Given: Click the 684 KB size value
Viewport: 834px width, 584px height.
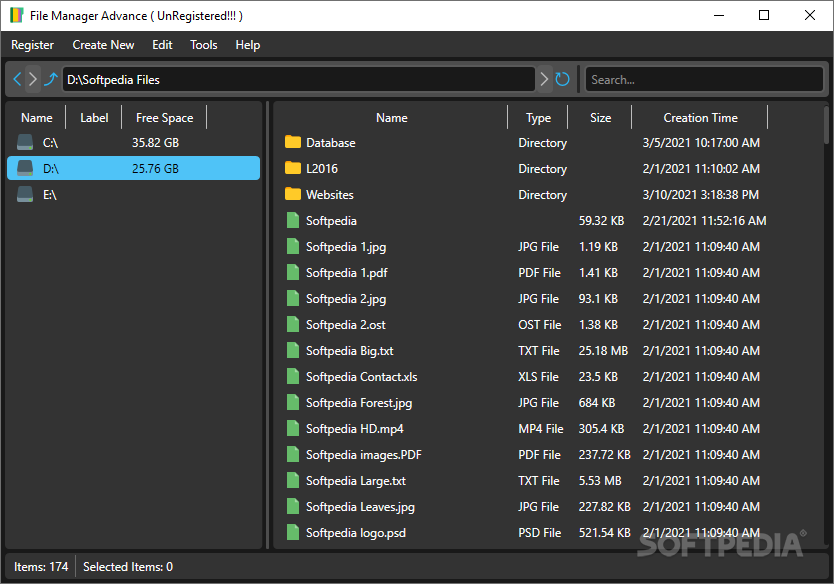Looking at the screenshot, I should pos(597,403).
